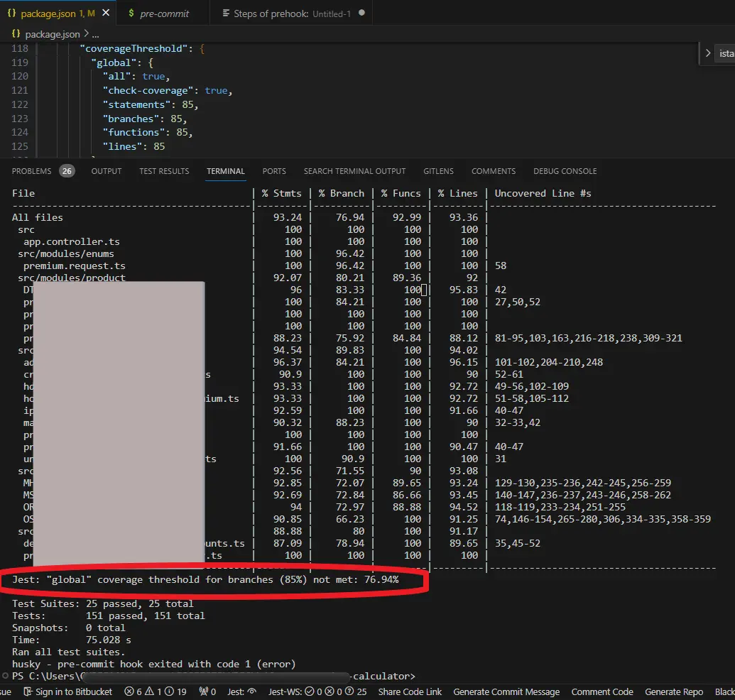Switch to the pre-commit tab
Image resolution: width=735 pixels, height=700 pixels.
(x=164, y=13)
